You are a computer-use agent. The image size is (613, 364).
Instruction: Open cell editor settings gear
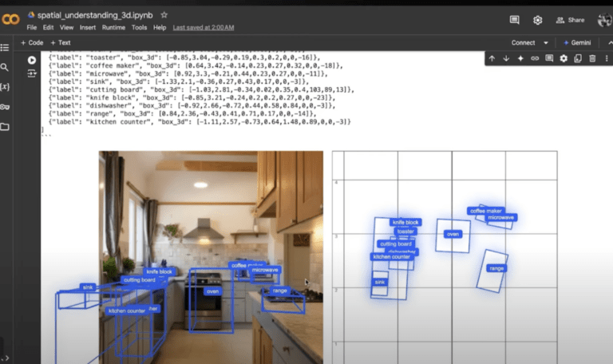(564, 58)
